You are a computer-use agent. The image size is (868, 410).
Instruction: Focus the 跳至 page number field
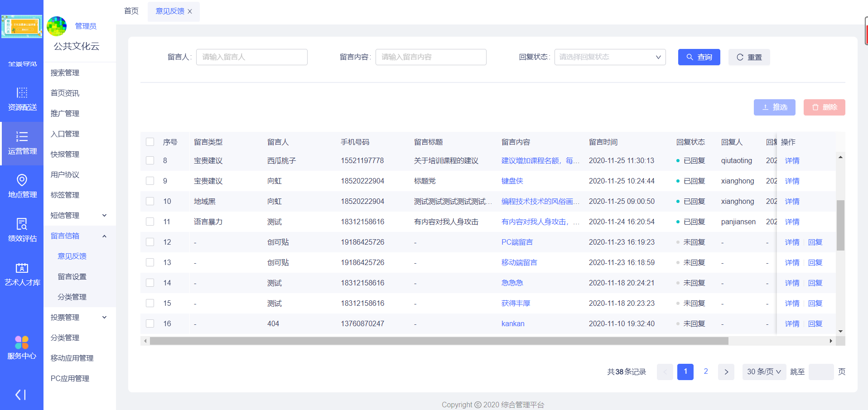click(821, 371)
